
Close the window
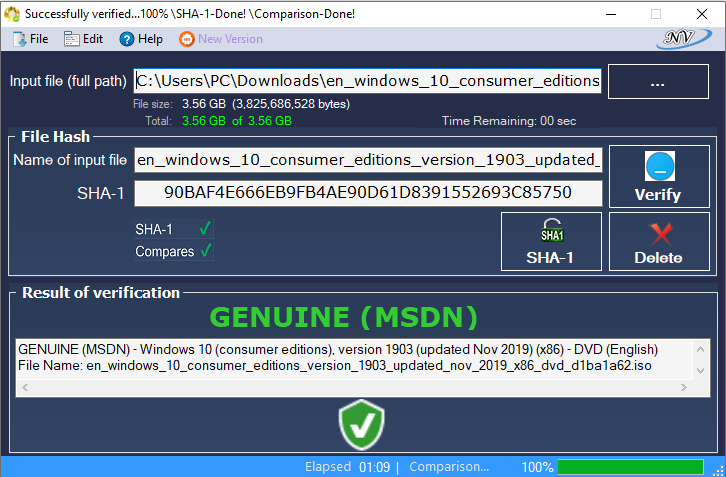click(x=701, y=14)
